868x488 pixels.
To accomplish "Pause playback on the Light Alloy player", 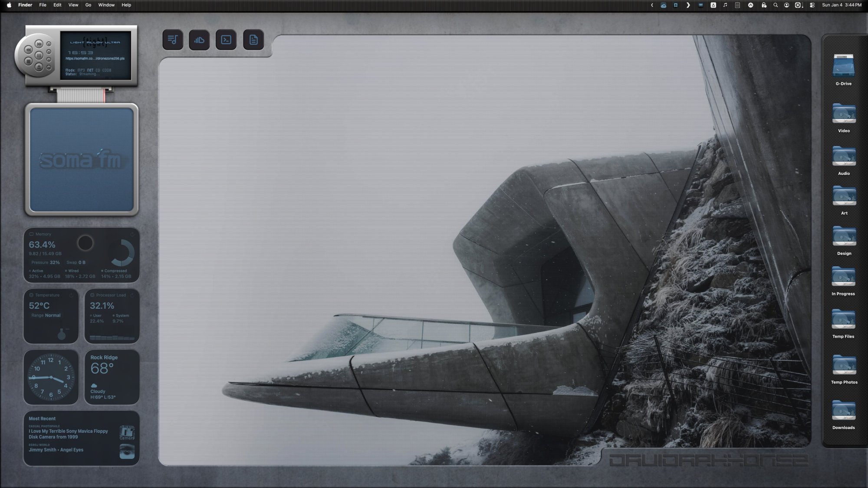I will pos(39,56).
